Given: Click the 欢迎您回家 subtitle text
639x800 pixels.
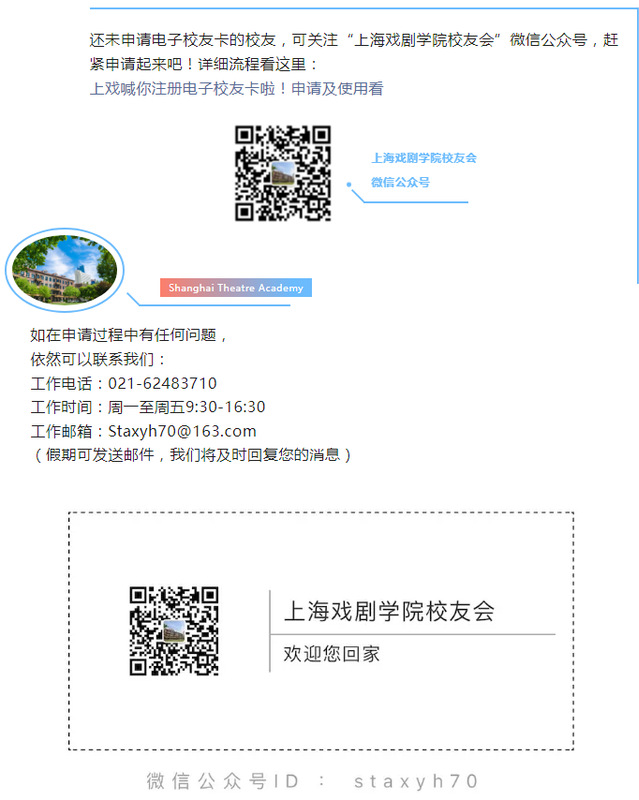Looking at the screenshot, I should (331, 654).
